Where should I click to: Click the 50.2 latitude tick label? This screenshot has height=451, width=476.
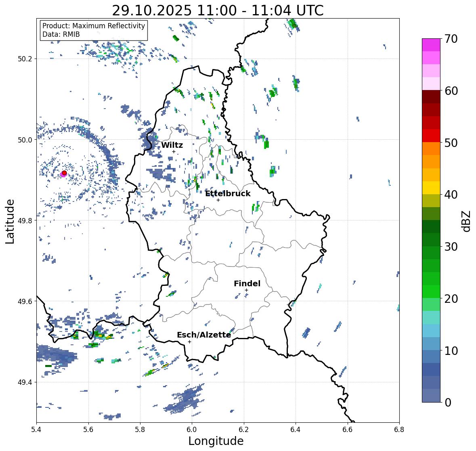click(25, 59)
